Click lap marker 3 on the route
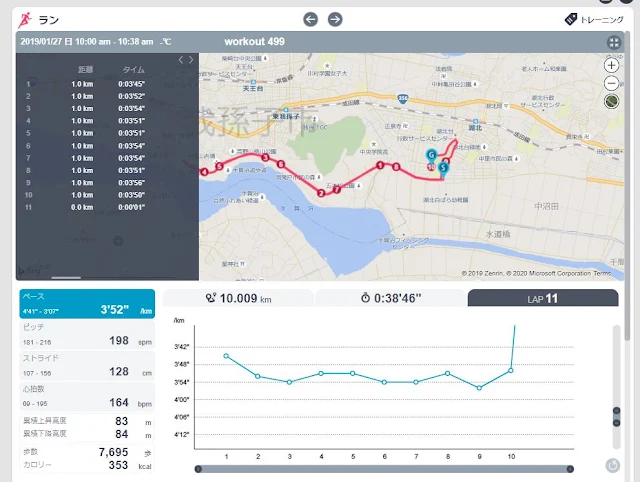 [266, 158]
